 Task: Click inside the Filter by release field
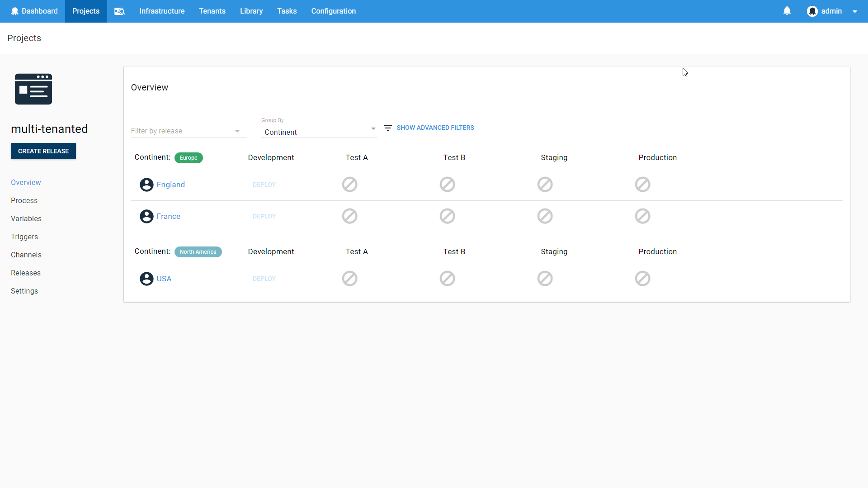pos(181,131)
